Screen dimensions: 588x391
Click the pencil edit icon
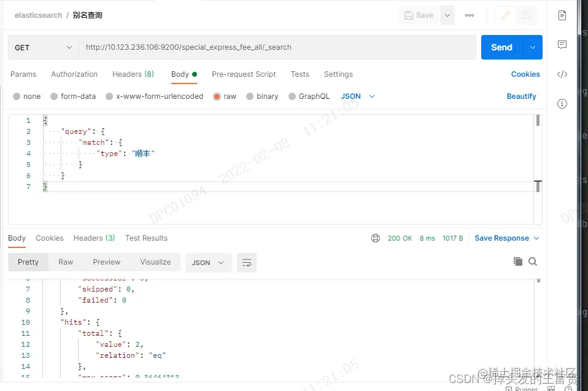pyautogui.click(x=506, y=15)
